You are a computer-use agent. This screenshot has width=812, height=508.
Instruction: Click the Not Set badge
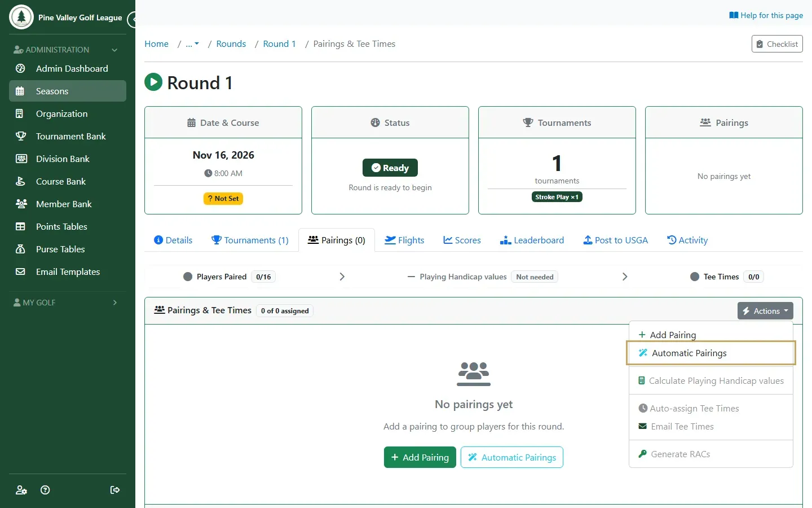click(223, 199)
